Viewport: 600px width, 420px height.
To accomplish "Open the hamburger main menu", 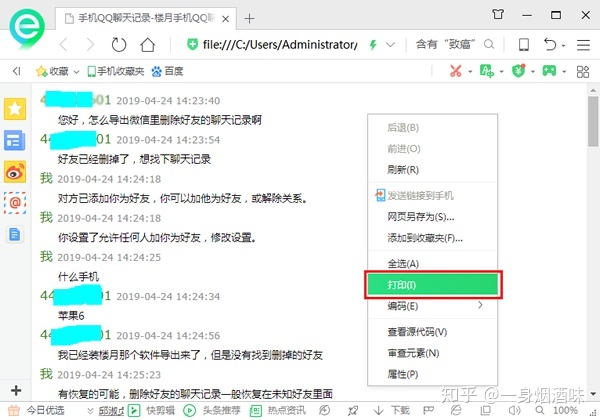I will coord(583,45).
